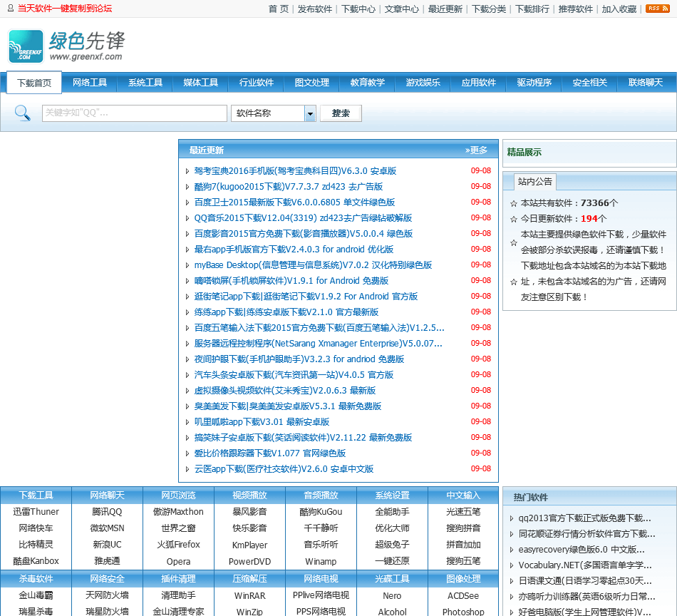Go to the 媒体工具 category

tap(200, 83)
